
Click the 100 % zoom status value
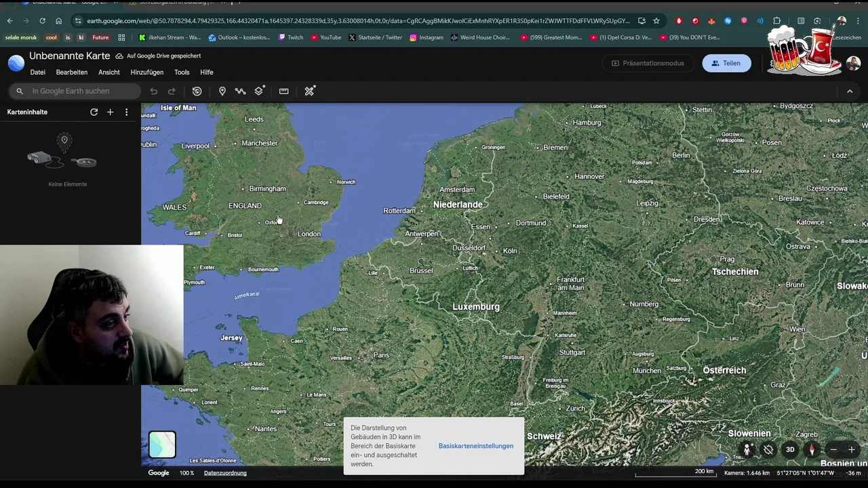coord(186,472)
